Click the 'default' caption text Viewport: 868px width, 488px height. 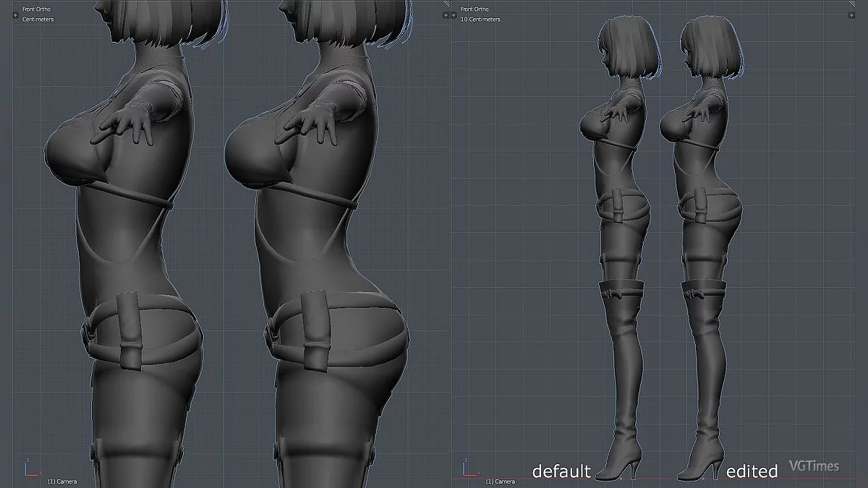[561, 471]
